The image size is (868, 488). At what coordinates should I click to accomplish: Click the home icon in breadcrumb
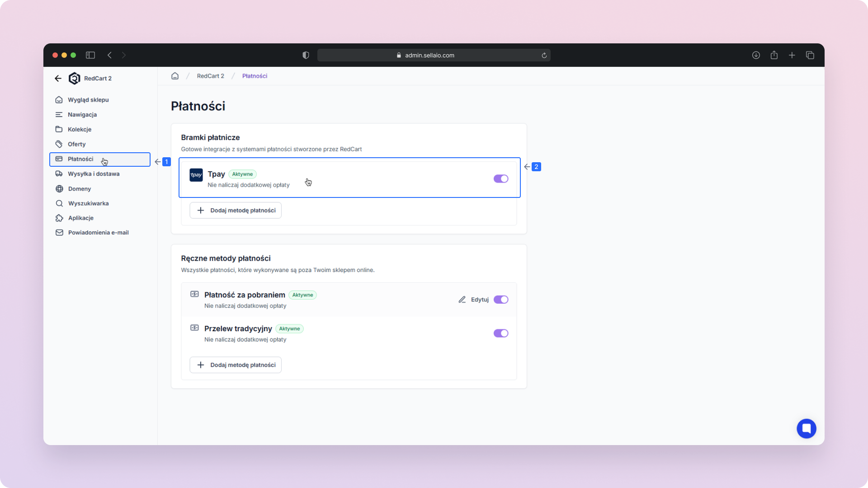pyautogui.click(x=175, y=76)
